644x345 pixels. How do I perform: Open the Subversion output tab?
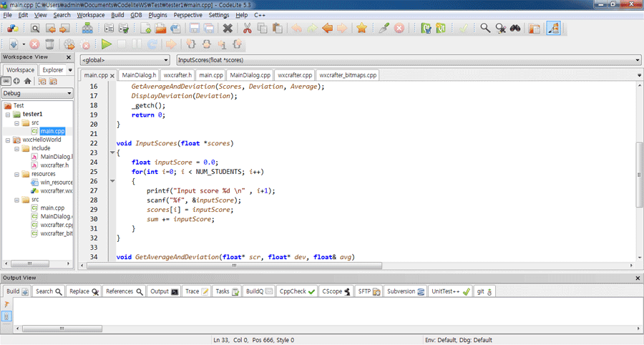[406, 291]
